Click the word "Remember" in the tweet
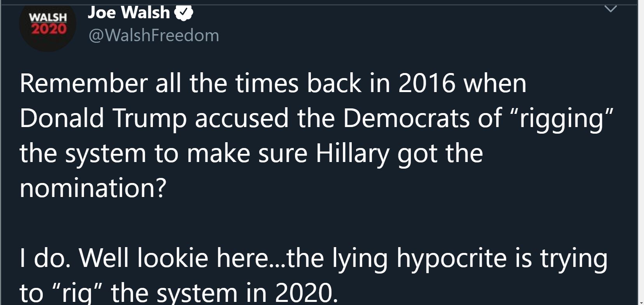 (x=84, y=83)
